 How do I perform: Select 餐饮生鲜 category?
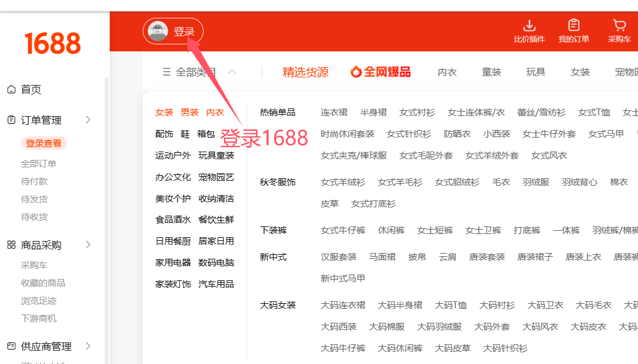[216, 219]
